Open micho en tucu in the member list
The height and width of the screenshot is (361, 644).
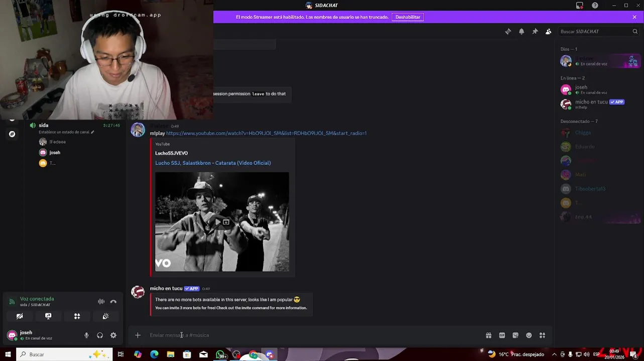599,104
